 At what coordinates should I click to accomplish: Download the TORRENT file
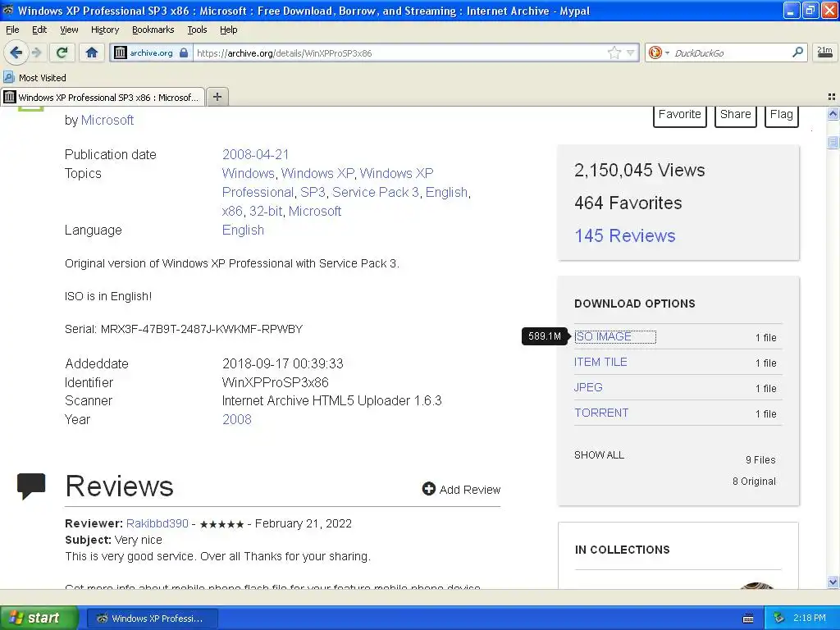coord(601,413)
